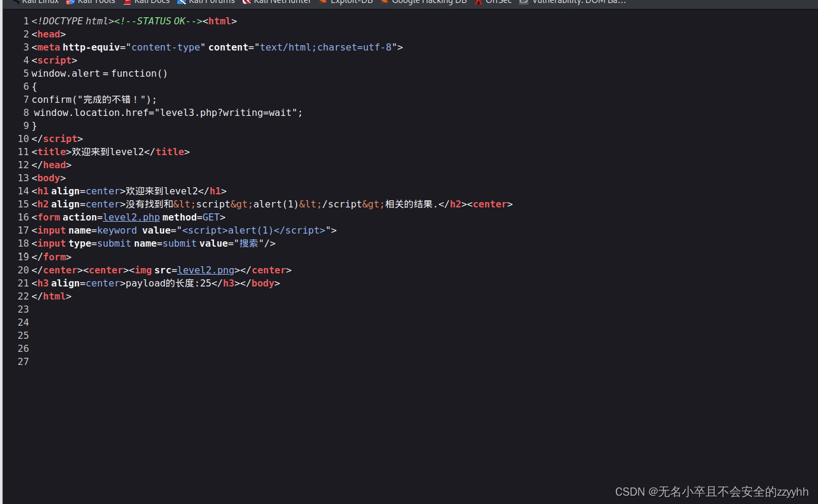
Task: Click the confirm("完成的不错！") line
Action: tap(95, 100)
